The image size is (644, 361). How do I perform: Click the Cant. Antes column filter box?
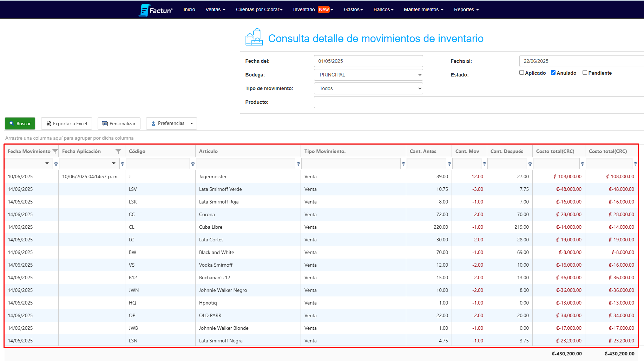click(427, 163)
